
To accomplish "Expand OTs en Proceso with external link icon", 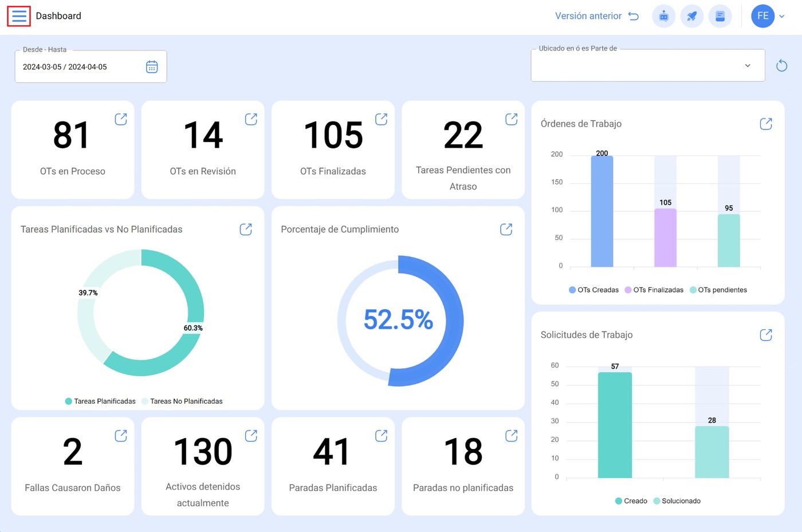I will tap(121, 119).
